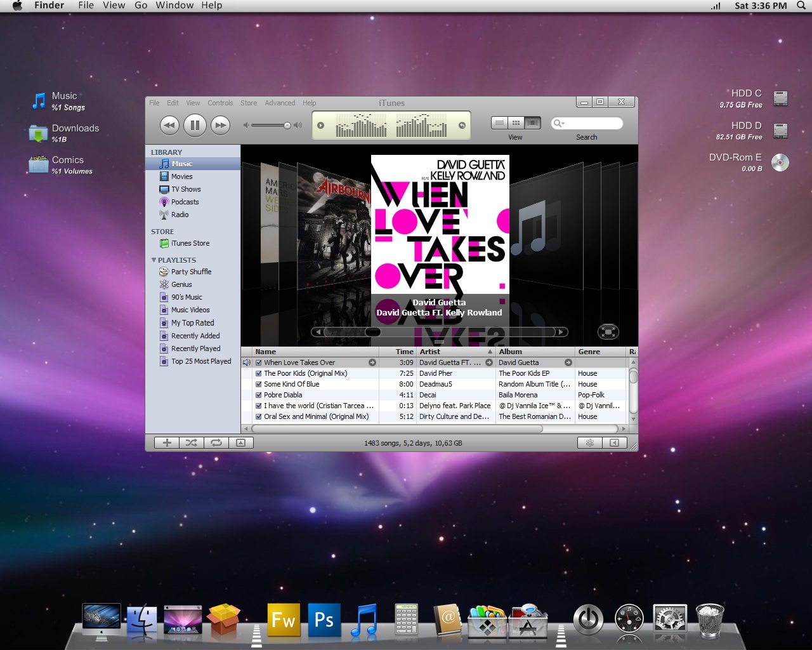812x650 pixels.
Task: Uncheck "The Poor Kids (Original Mix)"
Action: pos(259,374)
